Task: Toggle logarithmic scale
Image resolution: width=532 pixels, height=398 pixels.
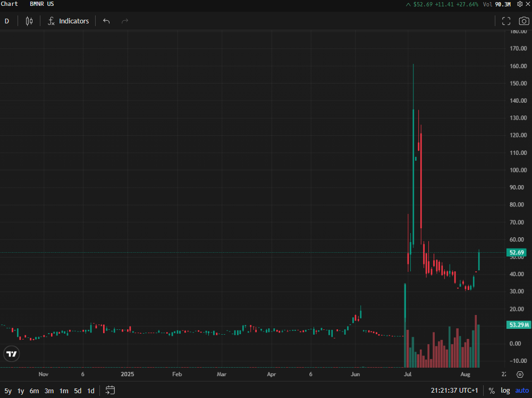Action: pyautogui.click(x=505, y=391)
